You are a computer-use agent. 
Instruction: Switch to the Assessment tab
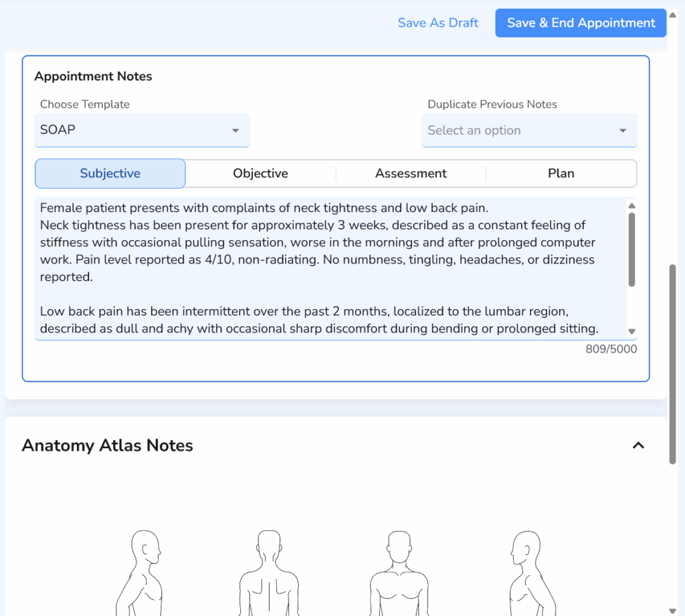pos(411,173)
